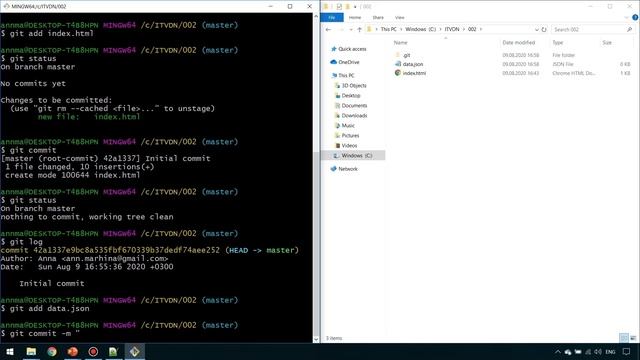Go up one folder level in Explorer
Viewport: 640px width, 360px height.
(x=359, y=29)
